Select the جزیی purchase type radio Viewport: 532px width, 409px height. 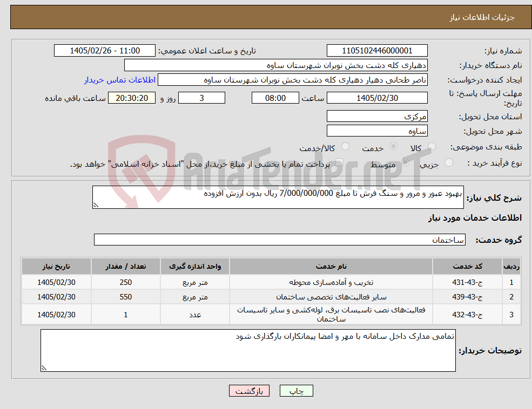(x=448, y=162)
